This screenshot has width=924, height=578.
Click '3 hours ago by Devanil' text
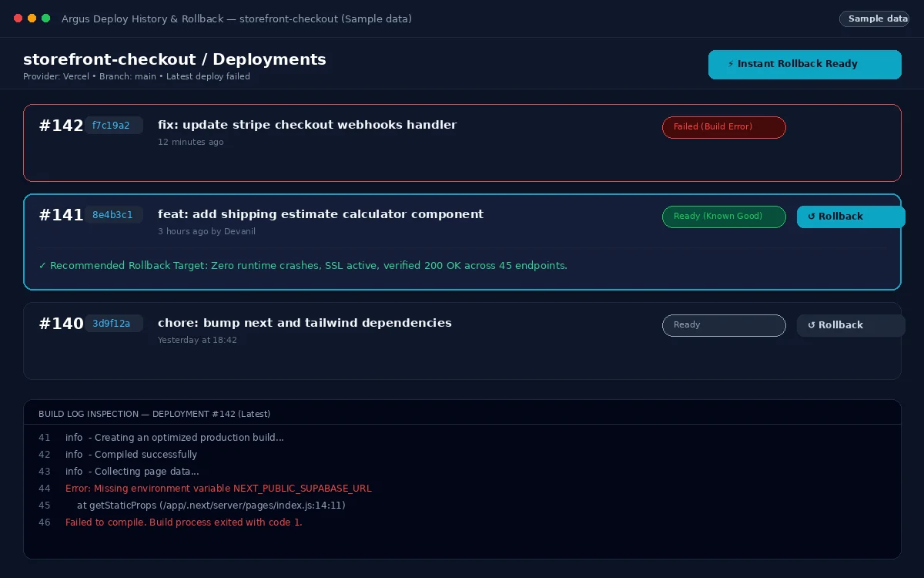pos(206,231)
